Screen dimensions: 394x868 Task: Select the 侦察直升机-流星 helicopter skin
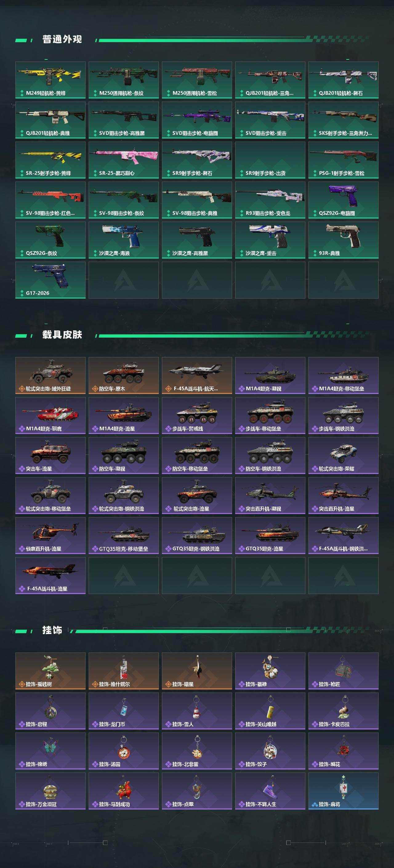coord(50,536)
